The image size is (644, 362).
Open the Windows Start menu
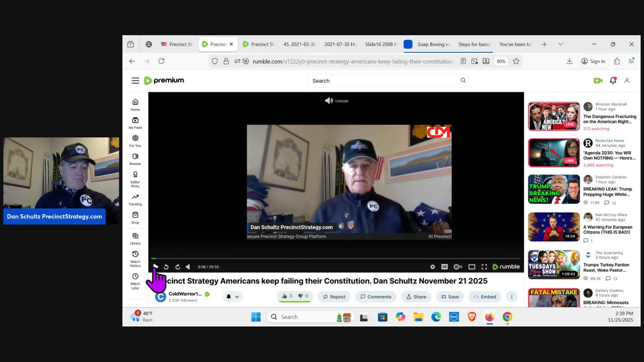256,317
